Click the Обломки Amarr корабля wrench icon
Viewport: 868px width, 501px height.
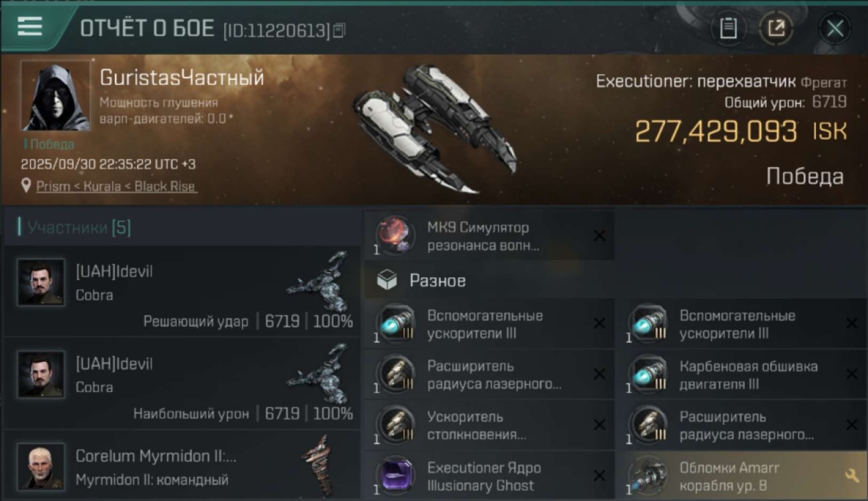[851, 476]
